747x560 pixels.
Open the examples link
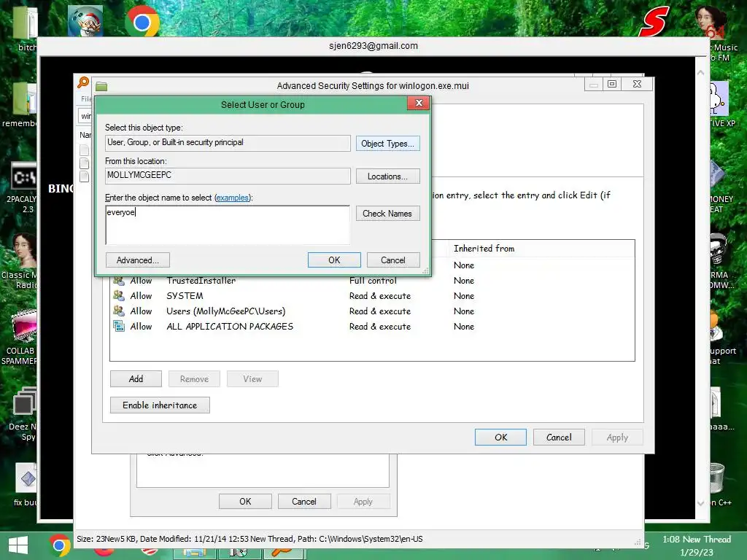[233, 198]
